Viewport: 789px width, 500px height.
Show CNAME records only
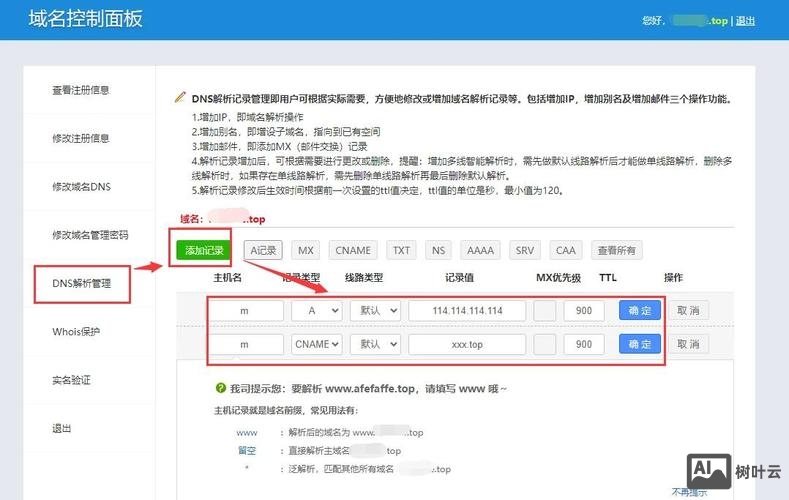tap(353, 250)
